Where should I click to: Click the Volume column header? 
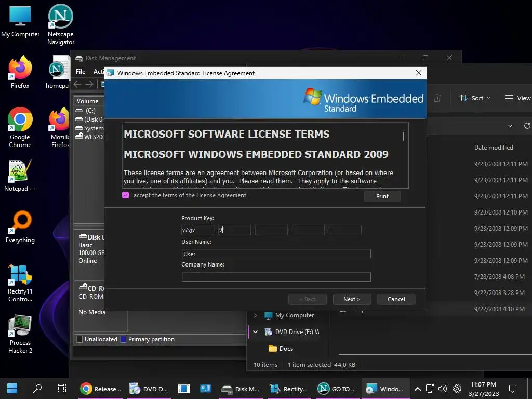(89, 101)
